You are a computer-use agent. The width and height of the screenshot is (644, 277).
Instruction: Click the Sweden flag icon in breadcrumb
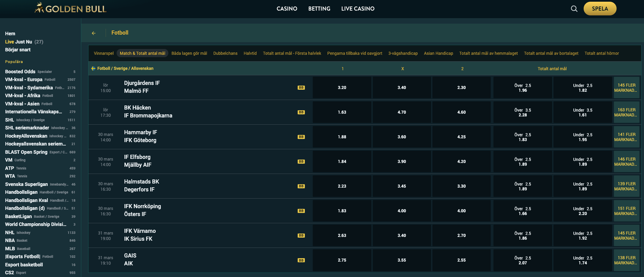[x=93, y=68]
